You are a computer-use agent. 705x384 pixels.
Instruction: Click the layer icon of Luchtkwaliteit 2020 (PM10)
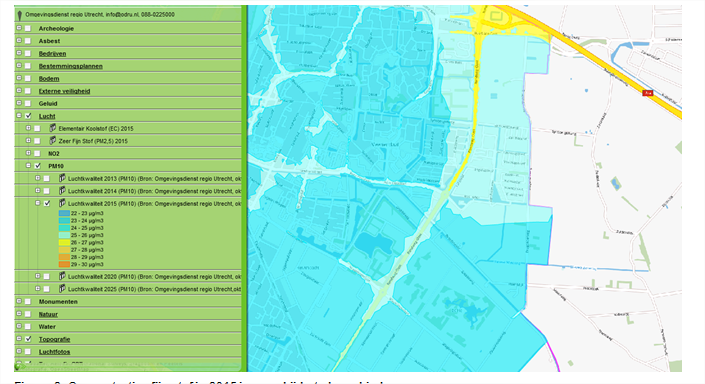click(62, 276)
